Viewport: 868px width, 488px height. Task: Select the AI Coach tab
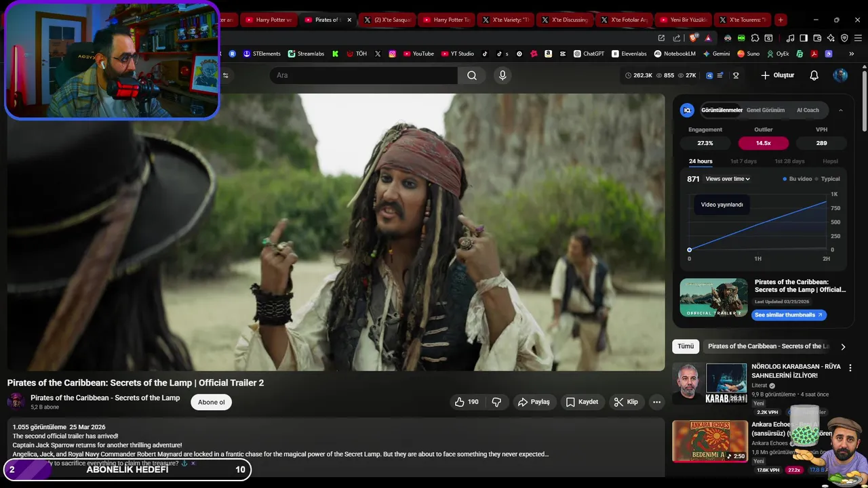[x=808, y=110]
